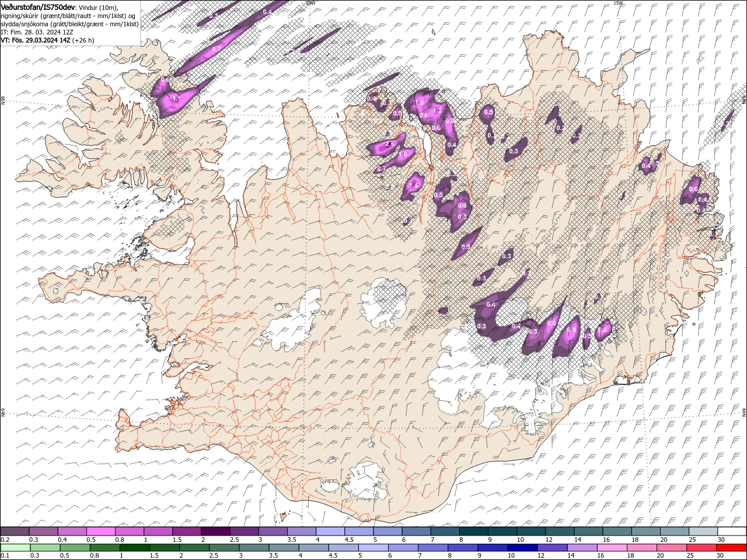Click the rain scale swatch starting at 20
Screen dimensions: 747x560
coord(672,548)
